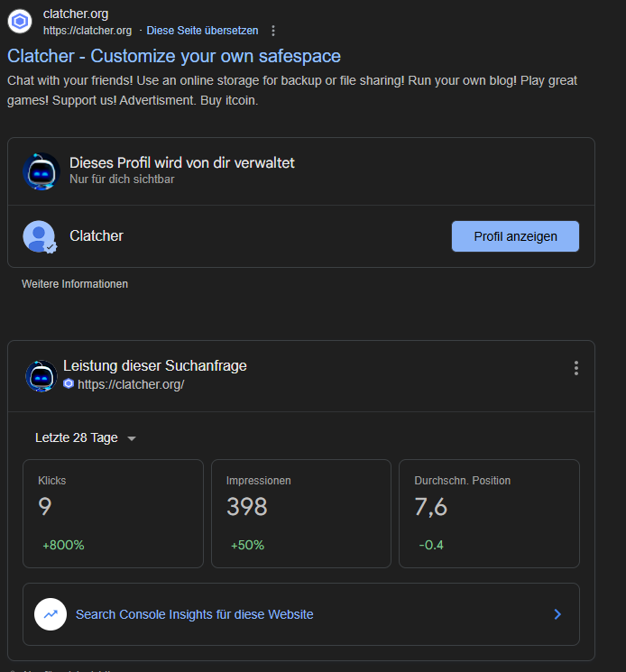
Task: Click the Dieses Profil wird von dir verwaltet heading
Action: coord(182,163)
